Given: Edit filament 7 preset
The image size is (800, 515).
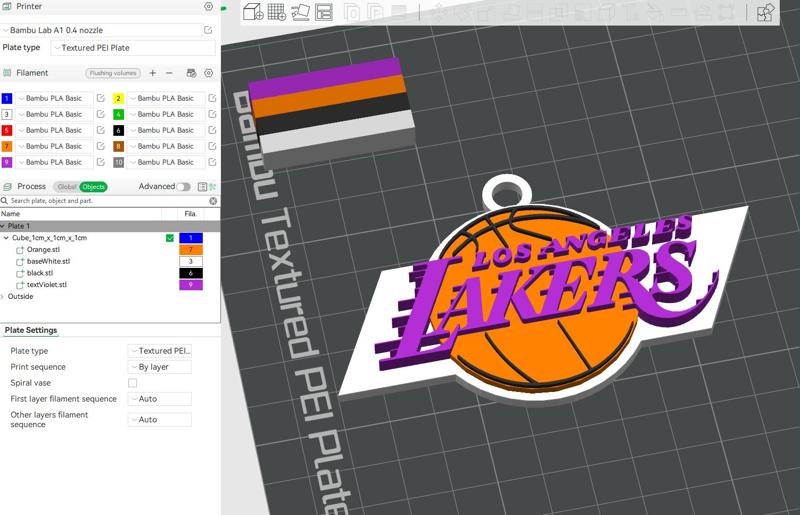Looking at the screenshot, I should coord(101,146).
